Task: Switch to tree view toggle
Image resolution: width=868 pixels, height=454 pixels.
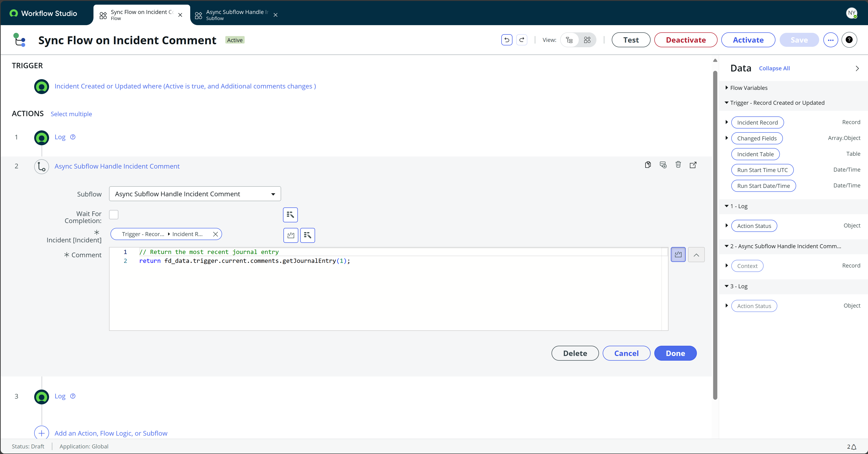Action: (x=569, y=40)
